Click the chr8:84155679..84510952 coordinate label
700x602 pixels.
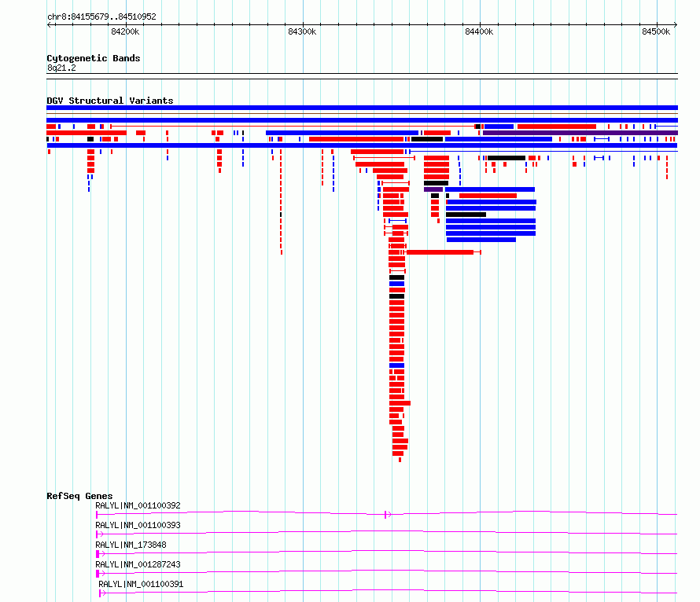coord(101,17)
